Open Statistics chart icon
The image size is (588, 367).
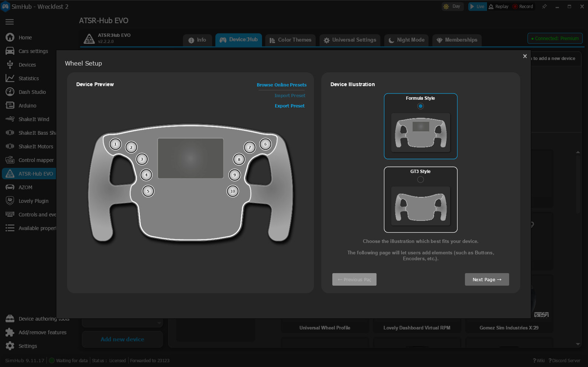(10, 78)
